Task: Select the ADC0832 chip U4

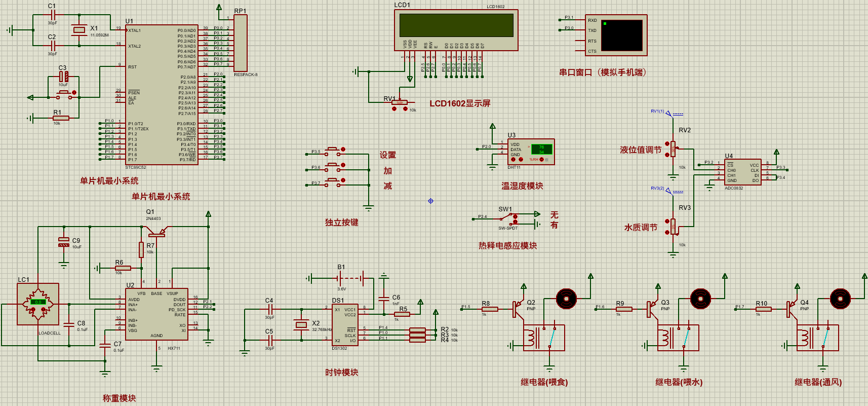Action: point(742,172)
